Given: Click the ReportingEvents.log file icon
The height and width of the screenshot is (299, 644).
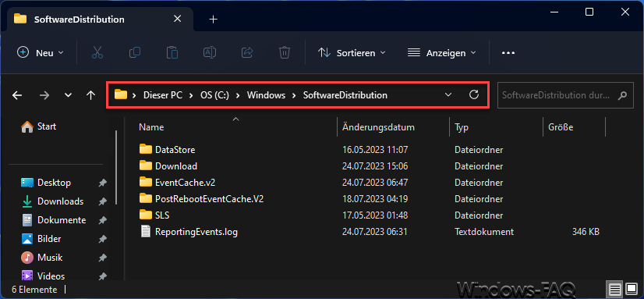Looking at the screenshot, I should tap(145, 232).
